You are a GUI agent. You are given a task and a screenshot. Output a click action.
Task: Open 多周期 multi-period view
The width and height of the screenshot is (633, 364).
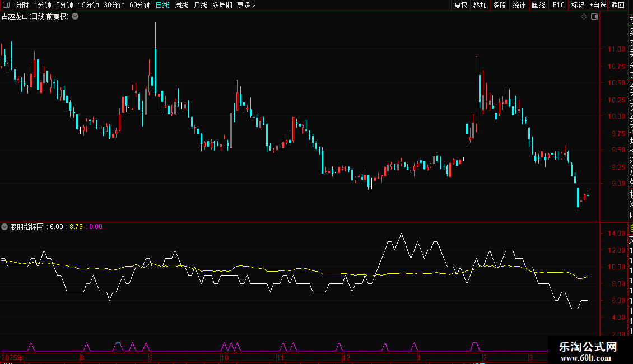(222, 5)
